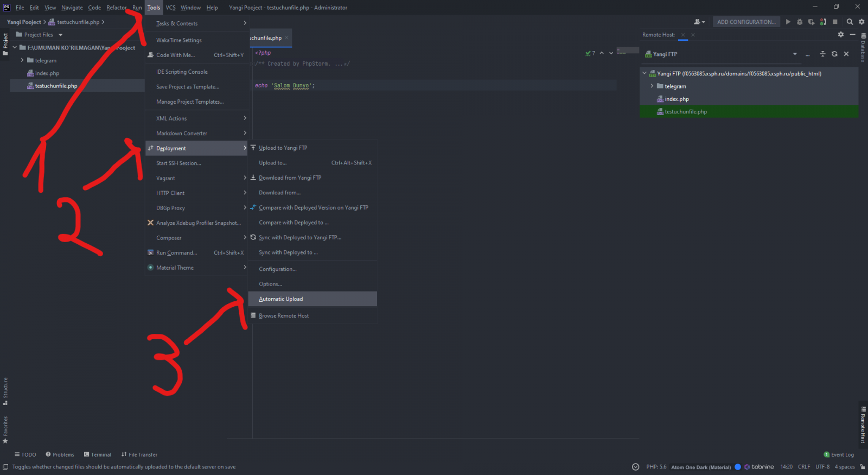Click the tabnine status bar widget
Image resolution: width=868 pixels, height=475 pixels.
click(x=759, y=467)
